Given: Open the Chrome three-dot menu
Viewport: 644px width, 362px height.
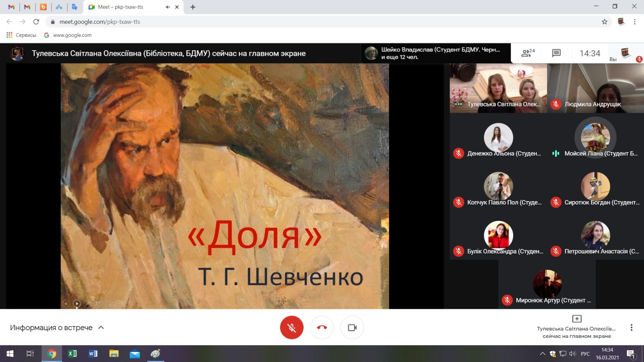Looking at the screenshot, I should tap(635, 22).
